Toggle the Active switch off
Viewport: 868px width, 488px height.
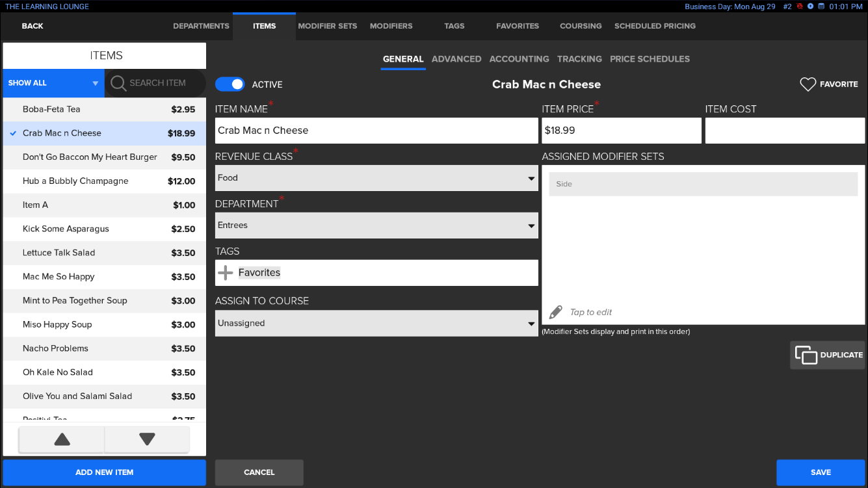[x=230, y=84]
